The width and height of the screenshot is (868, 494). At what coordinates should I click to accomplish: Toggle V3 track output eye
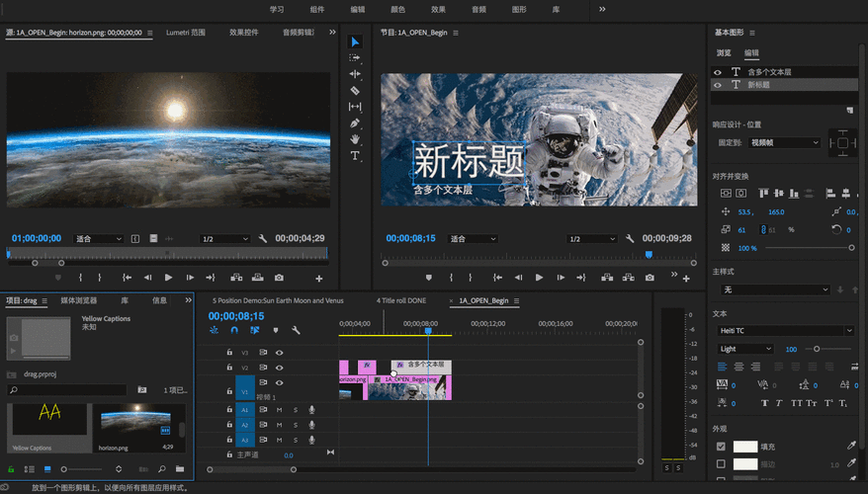279,353
